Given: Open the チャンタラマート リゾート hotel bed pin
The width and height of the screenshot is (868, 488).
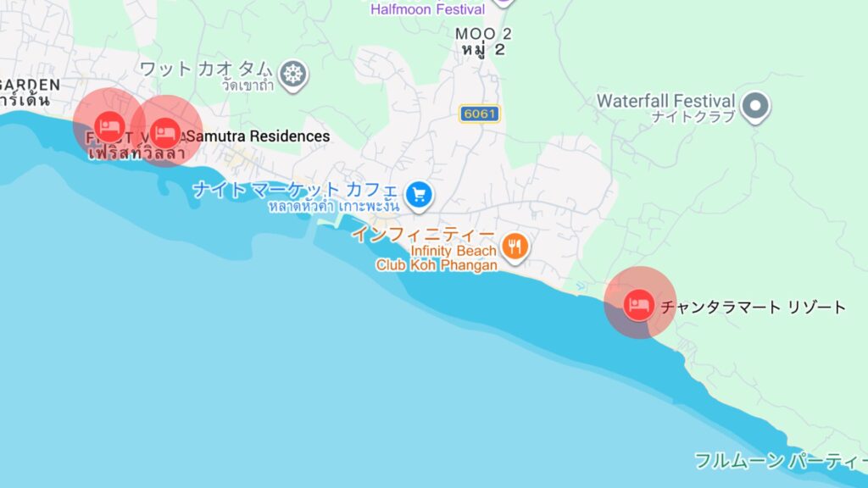Looking at the screenshot, I should pos(639,305).
